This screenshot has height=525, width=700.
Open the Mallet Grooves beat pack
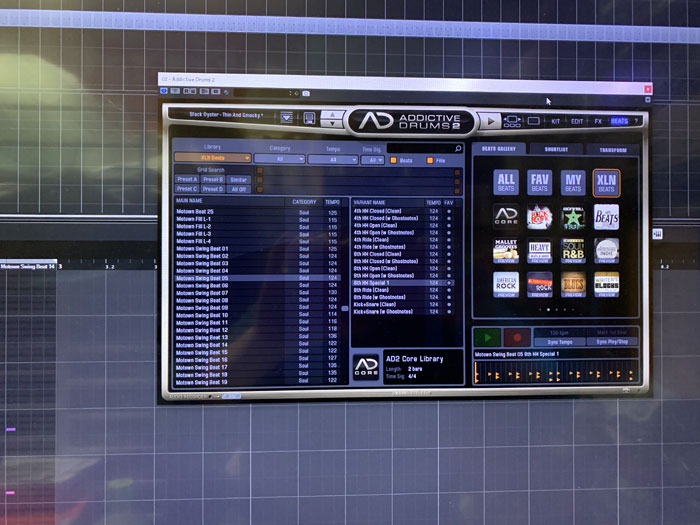pyautogui.click(x=506, y=250)
